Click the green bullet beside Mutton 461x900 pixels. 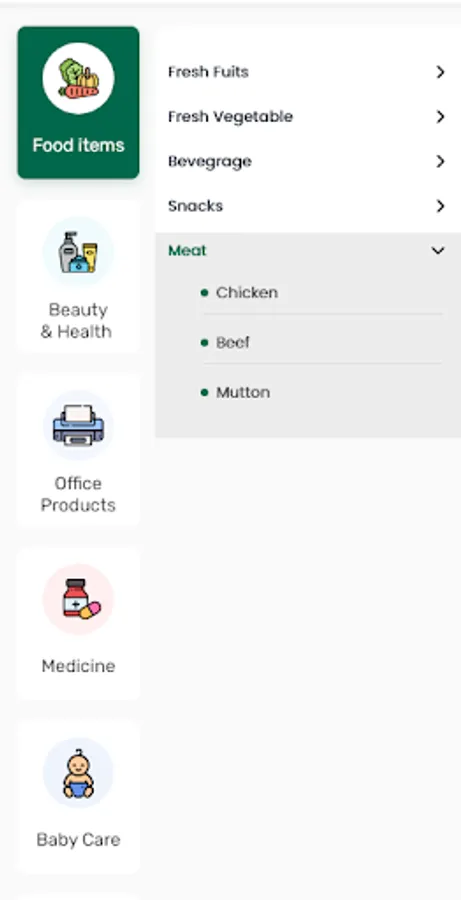pos(204,393)
